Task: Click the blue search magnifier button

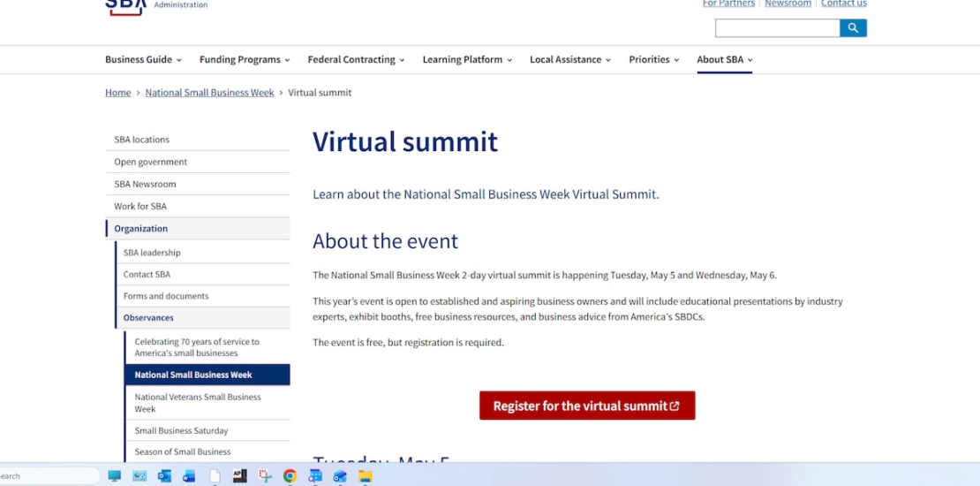Action: [x=853, y=28]
